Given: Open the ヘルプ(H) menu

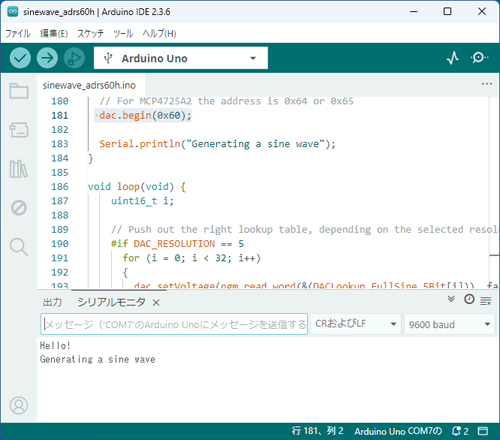Looking at the screenshot, I should click(159, 33).
